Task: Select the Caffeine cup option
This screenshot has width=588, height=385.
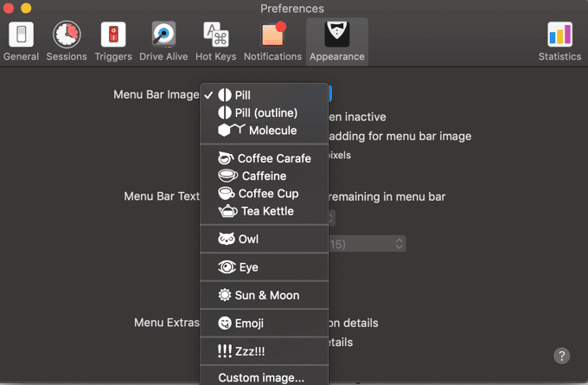Action: (x=265, y=176)
